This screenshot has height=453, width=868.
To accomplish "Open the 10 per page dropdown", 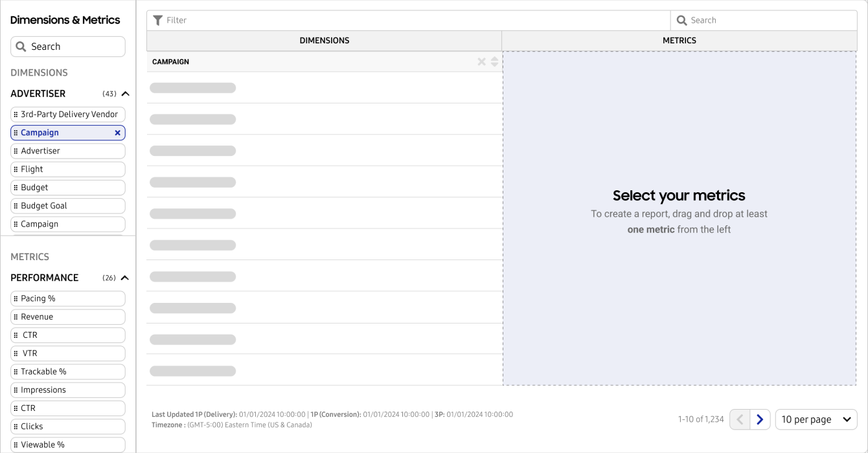I will (x=816, y=419).
